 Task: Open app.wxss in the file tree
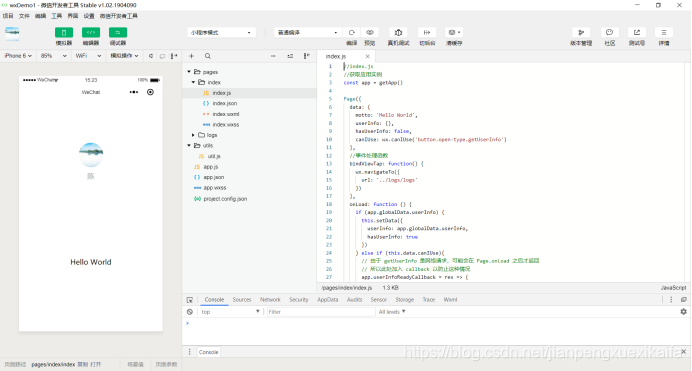[250, 188]
